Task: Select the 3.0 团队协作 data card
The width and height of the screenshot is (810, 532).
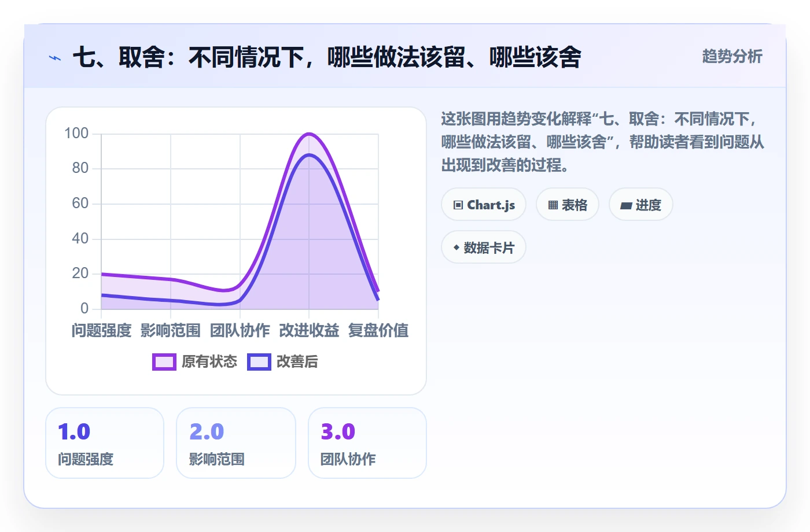Action: (x=367, y=443)
